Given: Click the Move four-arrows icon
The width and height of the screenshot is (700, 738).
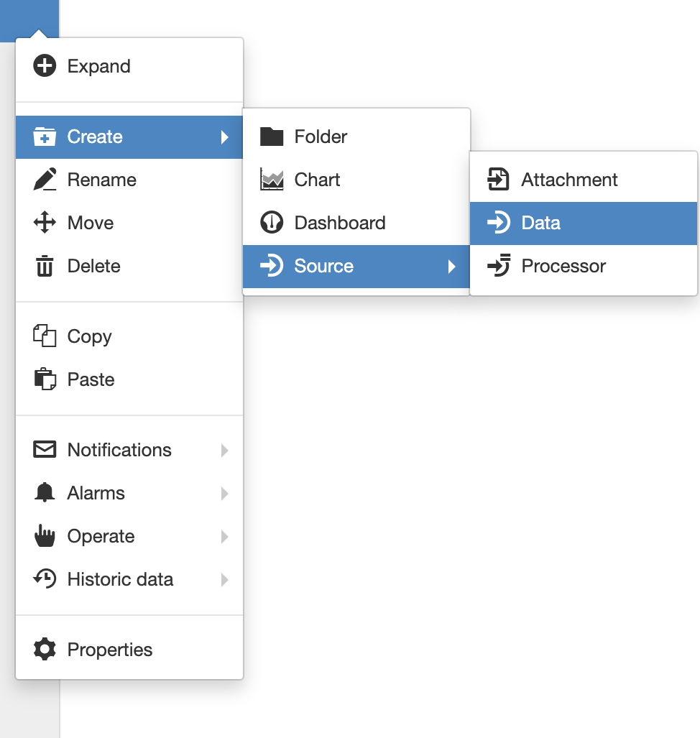Looking at the screenshot, I should [45, 223].
